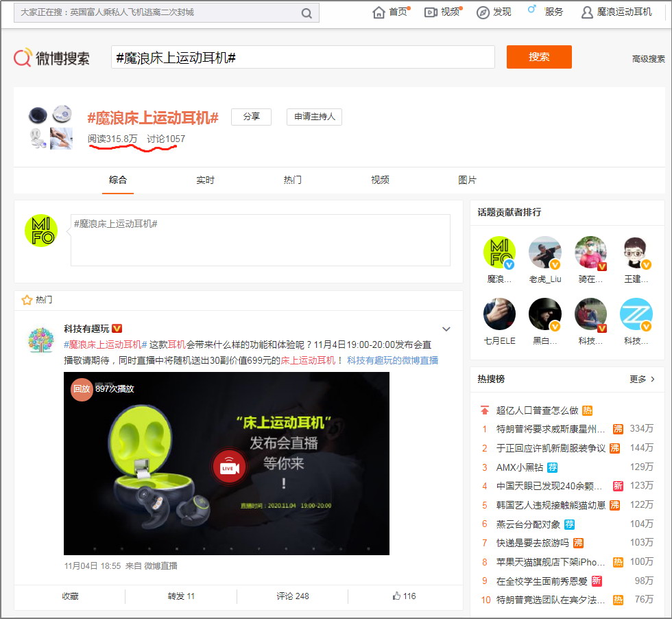This screenshot has width=672, height=619.
Task: Open the 首页 home icon
Action: (379, 12)
